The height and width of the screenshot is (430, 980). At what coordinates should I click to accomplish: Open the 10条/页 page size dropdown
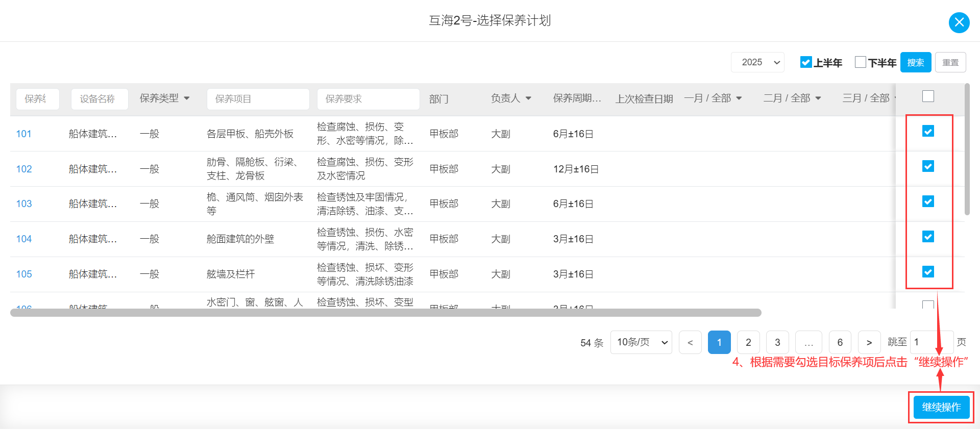point(642,342)
